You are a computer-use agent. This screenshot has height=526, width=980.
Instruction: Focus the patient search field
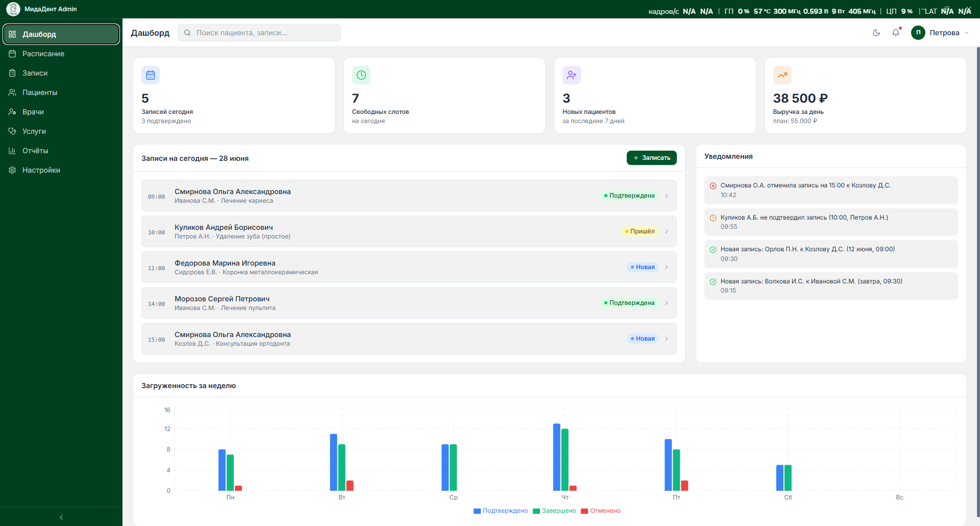click(x=259, y=33)
